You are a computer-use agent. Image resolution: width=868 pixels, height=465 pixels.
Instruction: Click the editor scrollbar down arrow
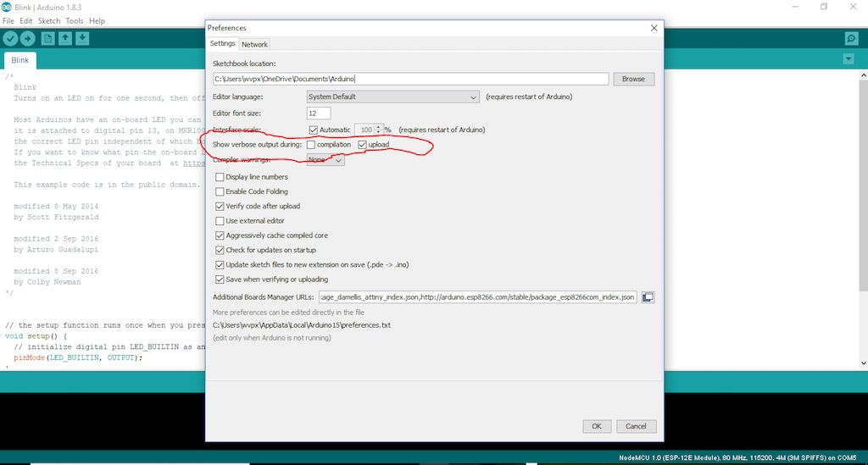[x=864, y=363]
